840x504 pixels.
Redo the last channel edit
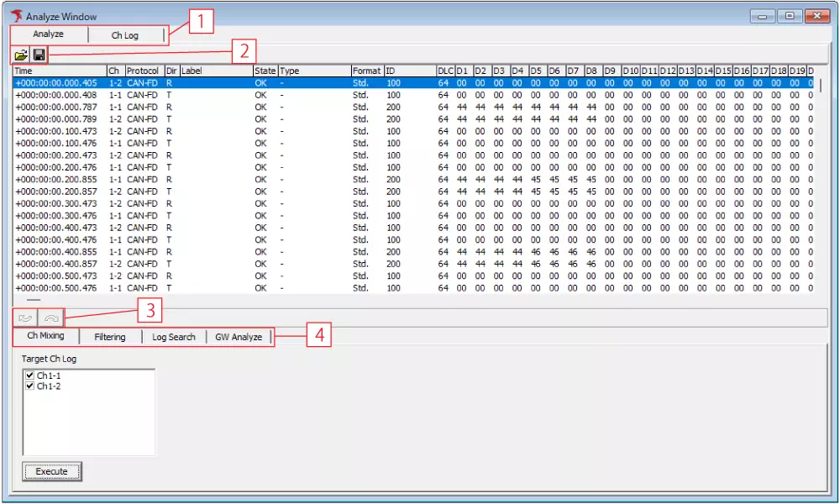tap(49, 317)
